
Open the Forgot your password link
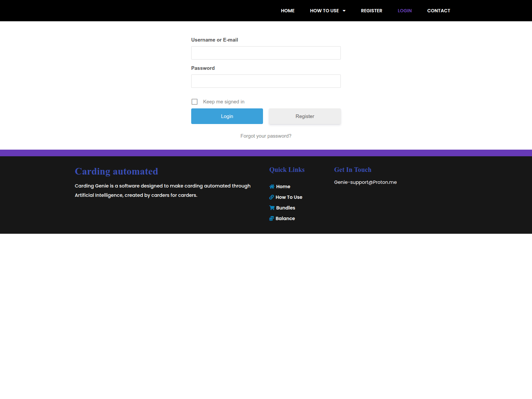click(266, 136)
